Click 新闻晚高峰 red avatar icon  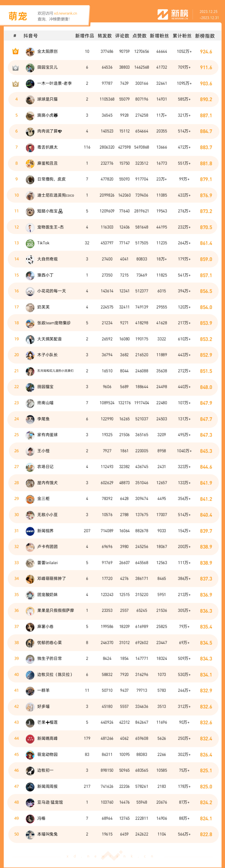coord(30,739)
